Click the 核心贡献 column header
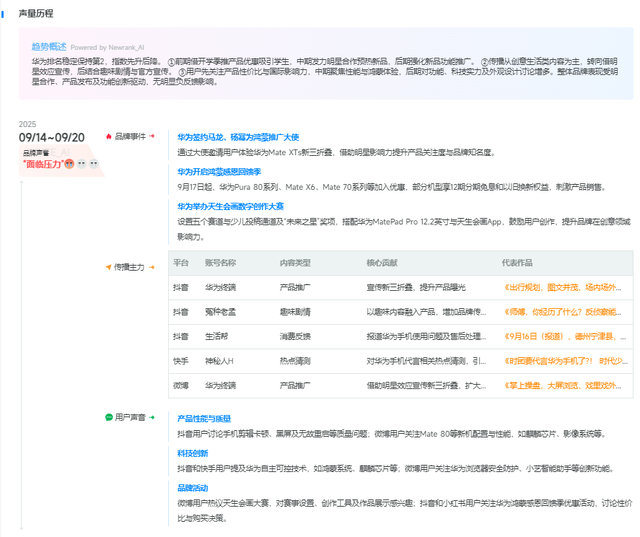Image resolution: width=640 pixels, height=537 pixels. click(x=382, y=263)
